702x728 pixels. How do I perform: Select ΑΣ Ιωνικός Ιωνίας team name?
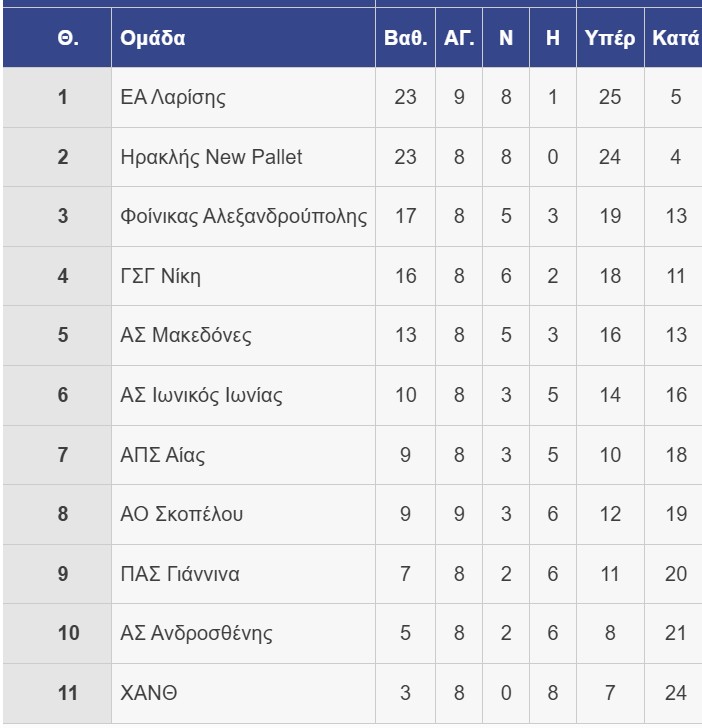(x=201, y=395)
